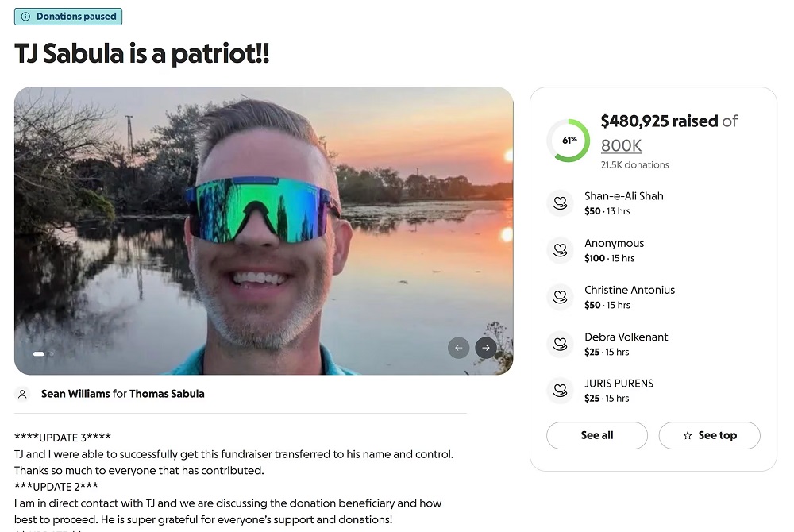The width and height of the screenshot is (794, 532).
Task: Click the 21.5K donations count
Action: pyautogui.click(x=634, y=165)
